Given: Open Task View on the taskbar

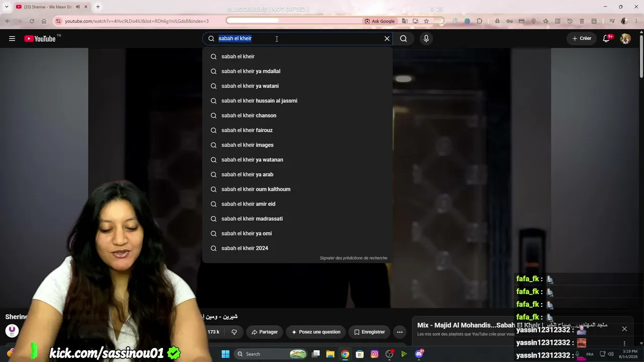Looking at the screenshot, I should (316, 354).
